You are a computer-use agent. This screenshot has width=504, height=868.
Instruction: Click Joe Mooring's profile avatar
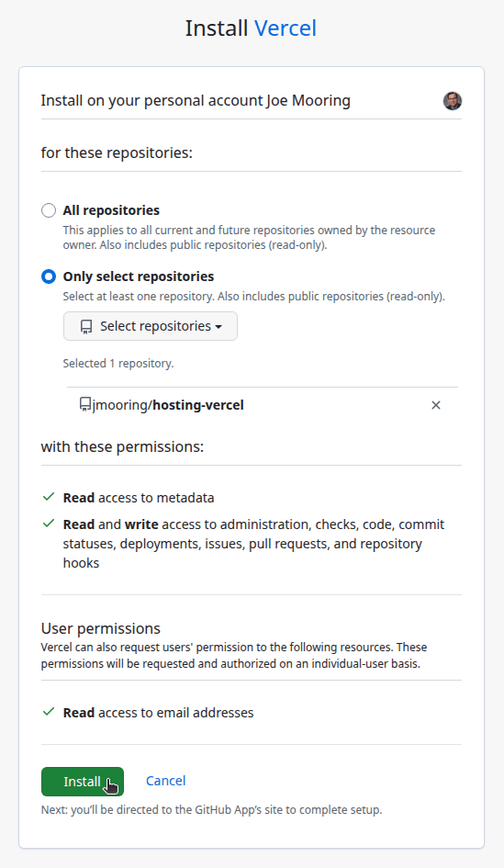tap(452, 101)
